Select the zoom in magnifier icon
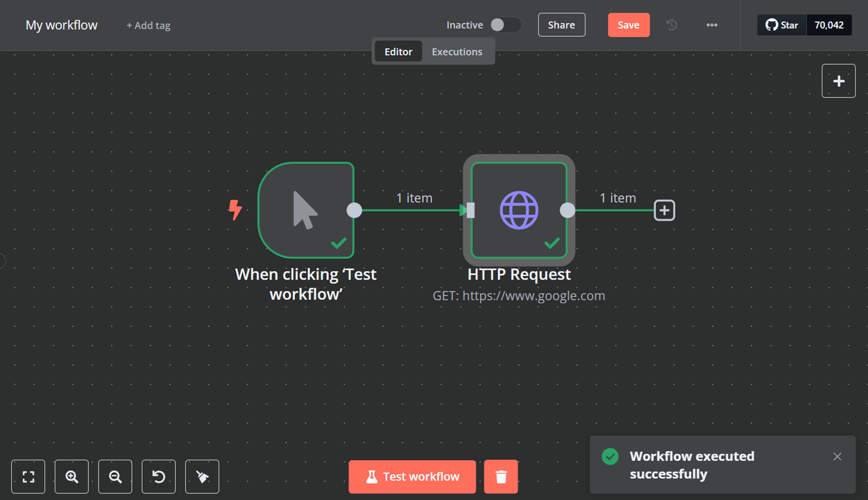The image size is (868, 500). [x=71, y=476]
